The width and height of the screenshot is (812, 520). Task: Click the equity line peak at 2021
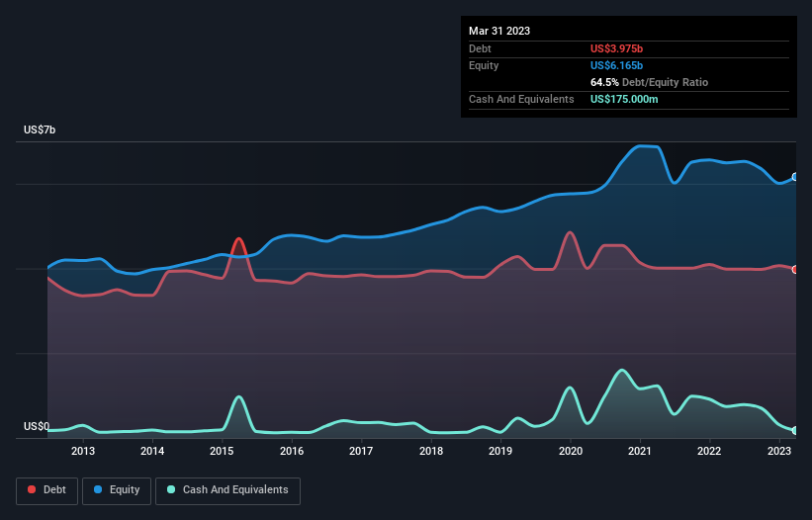(642, 146)
